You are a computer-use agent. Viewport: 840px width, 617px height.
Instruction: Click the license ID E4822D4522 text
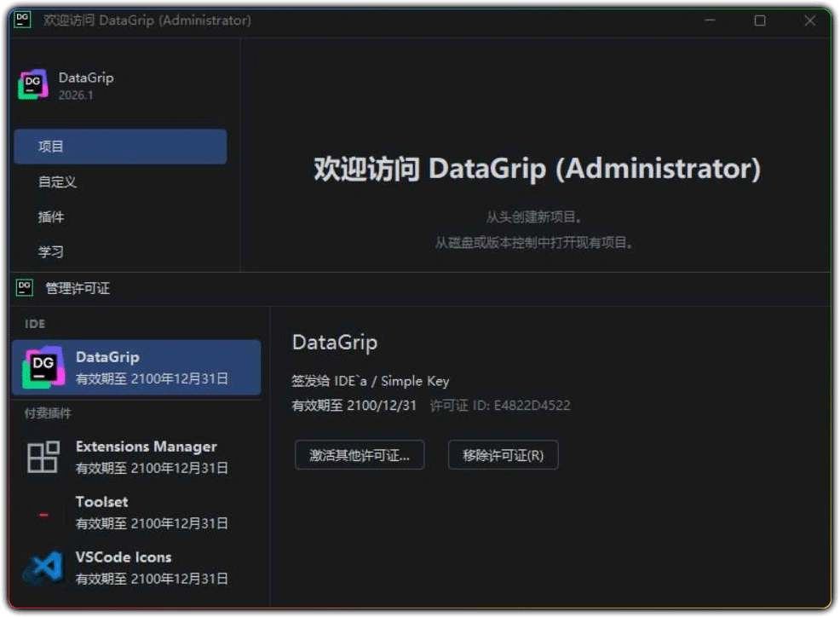coord(535,405)
